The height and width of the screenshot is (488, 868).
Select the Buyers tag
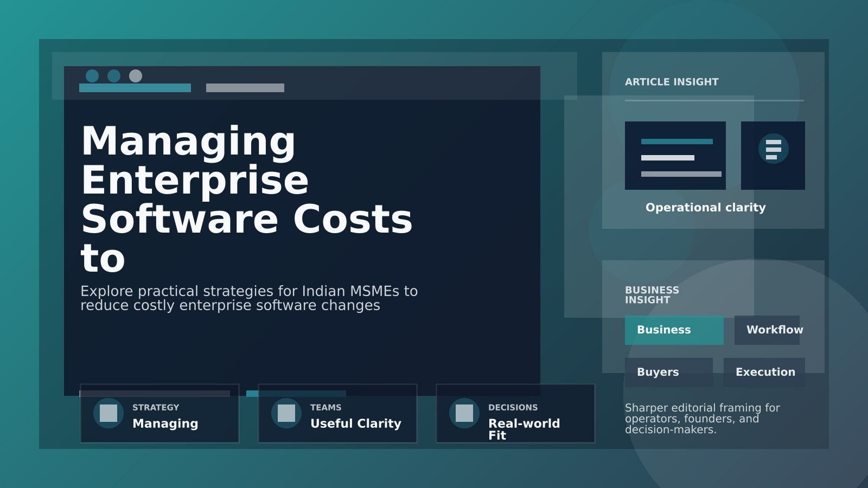669,373
